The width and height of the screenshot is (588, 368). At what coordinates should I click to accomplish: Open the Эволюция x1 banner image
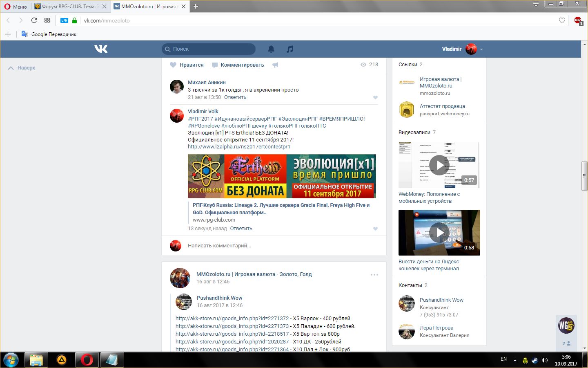point(282,176)
